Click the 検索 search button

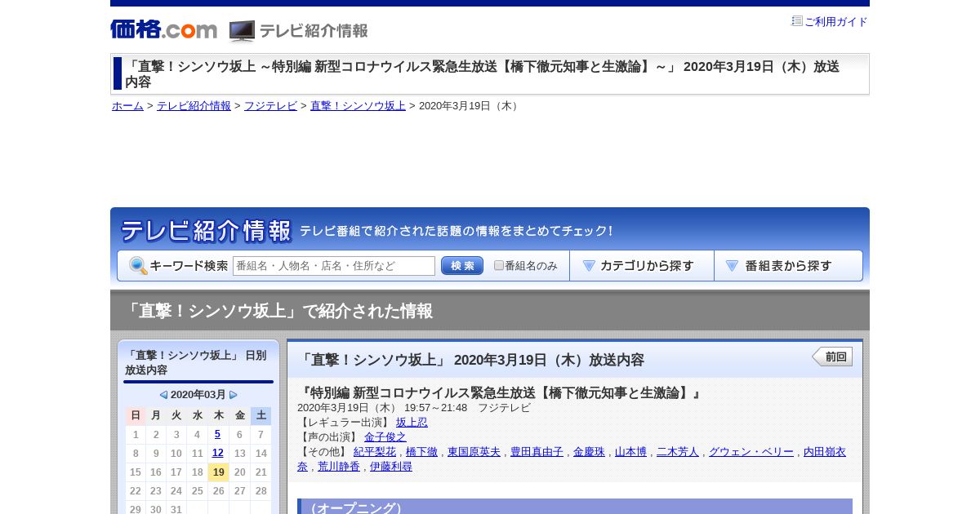[x=462, y=266]
